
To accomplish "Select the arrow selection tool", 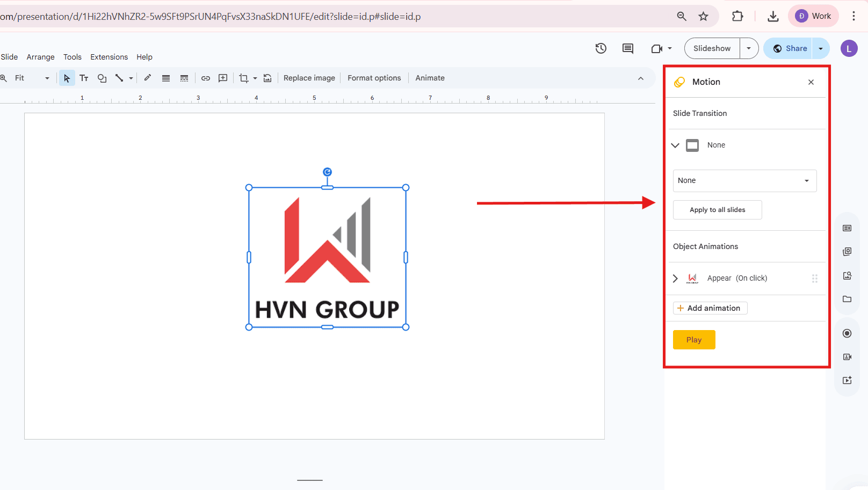I will tap(66, 78).
